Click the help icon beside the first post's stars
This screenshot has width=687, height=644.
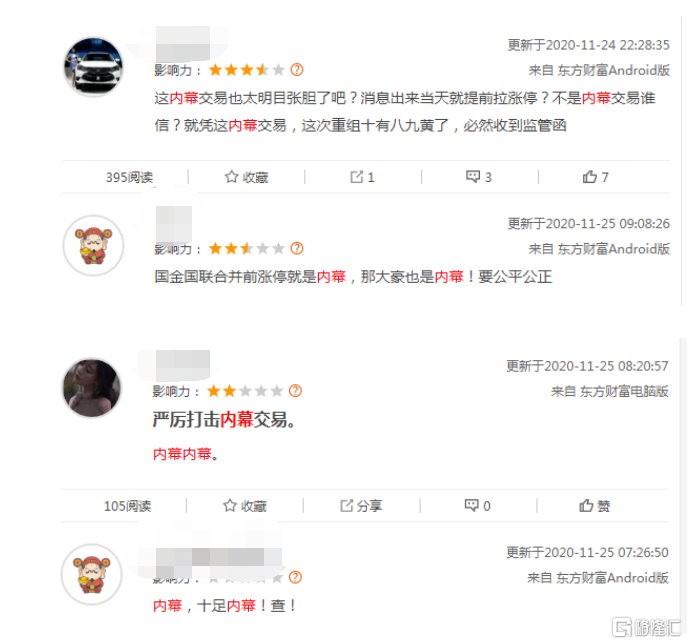click(x=297, y=70)
